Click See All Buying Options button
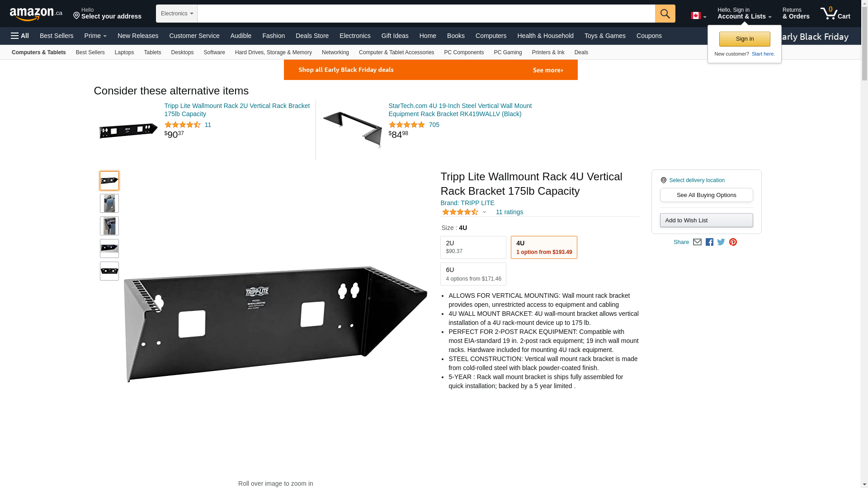This screenshot has height=488, width=868. [707, 195]
